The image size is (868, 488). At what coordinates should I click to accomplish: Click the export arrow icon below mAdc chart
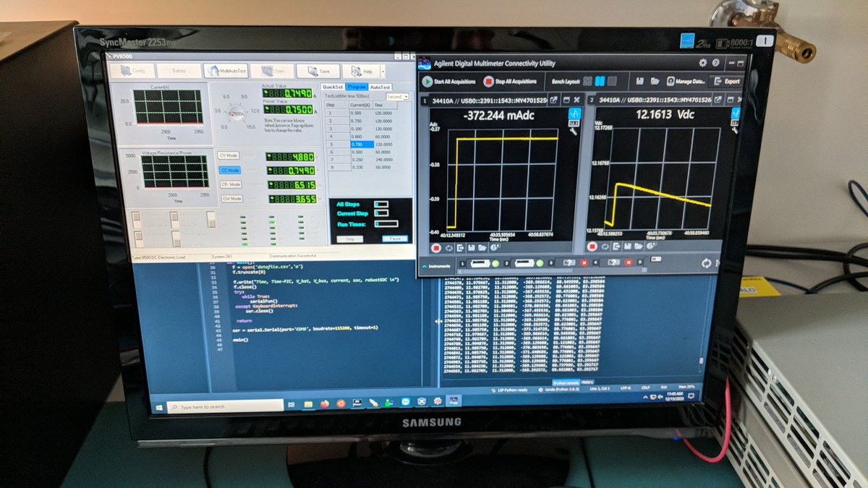(461, 247)
